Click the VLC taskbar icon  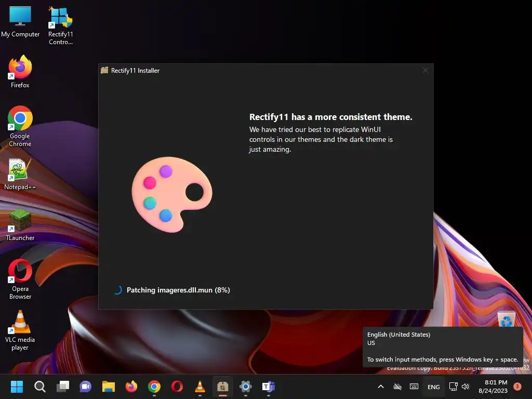pyautogui.click(x=200, y=387)
